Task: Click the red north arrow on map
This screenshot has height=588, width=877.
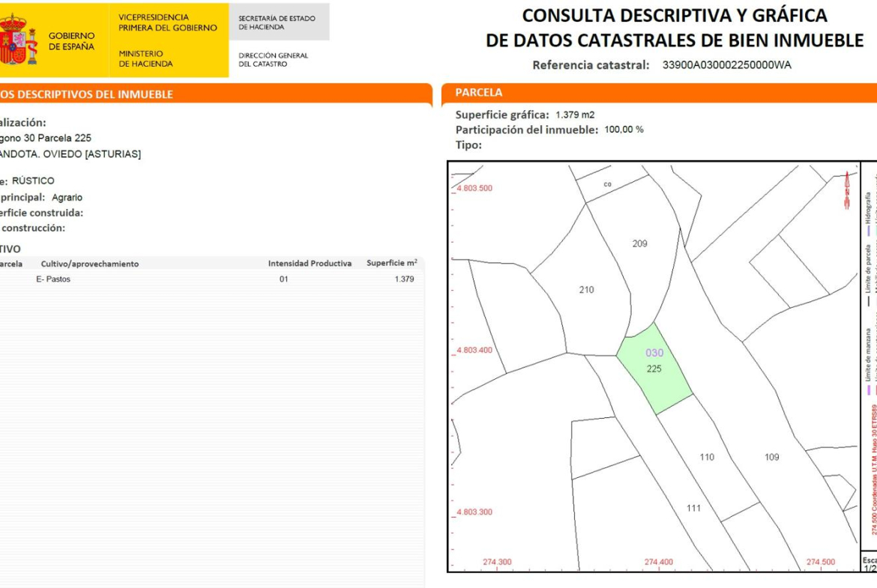Action: click(x=847, y=190)
